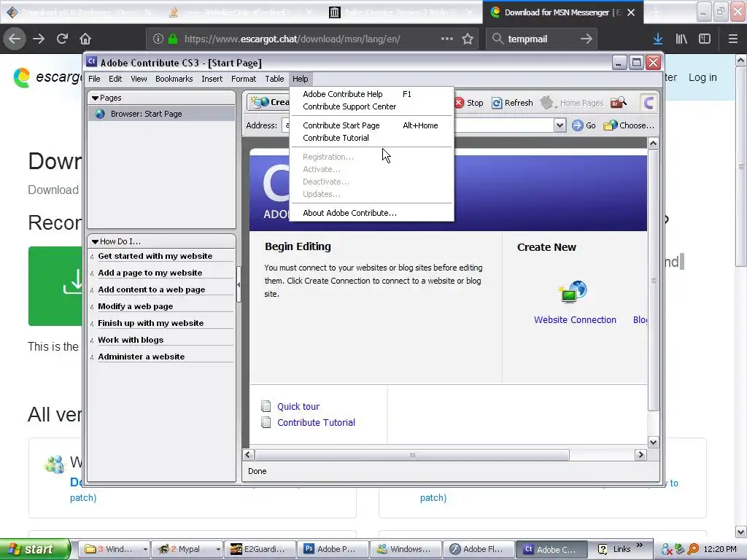Click Firefox reload icon
Image resolution: width=747 pixels, height=560 pixels.
pos(62,39)
